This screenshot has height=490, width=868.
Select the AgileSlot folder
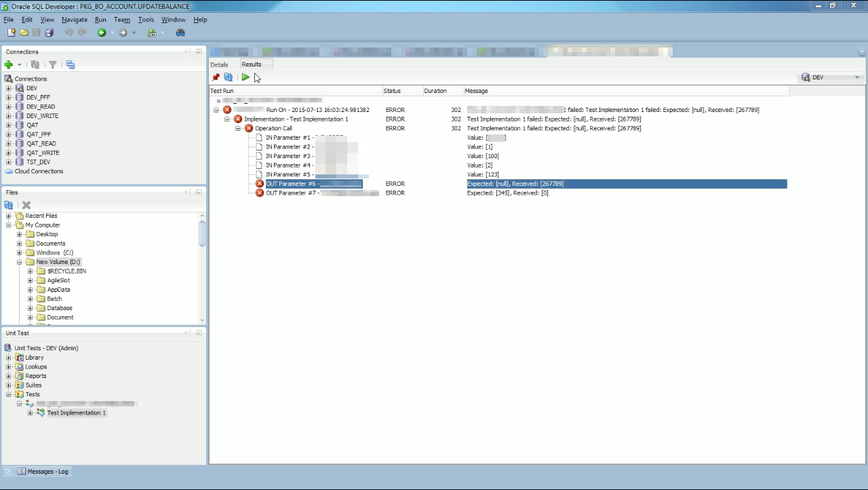pos(58,280)
